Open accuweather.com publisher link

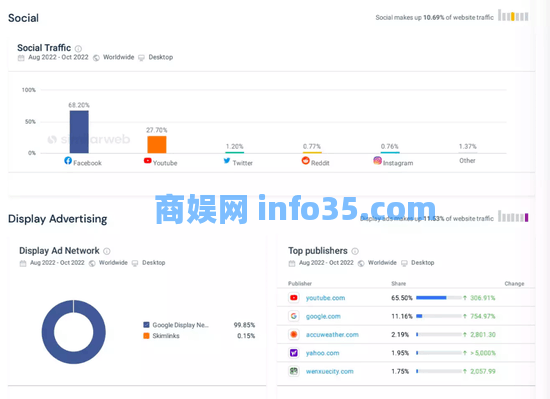pyautogui.click(x=332, y=334)
